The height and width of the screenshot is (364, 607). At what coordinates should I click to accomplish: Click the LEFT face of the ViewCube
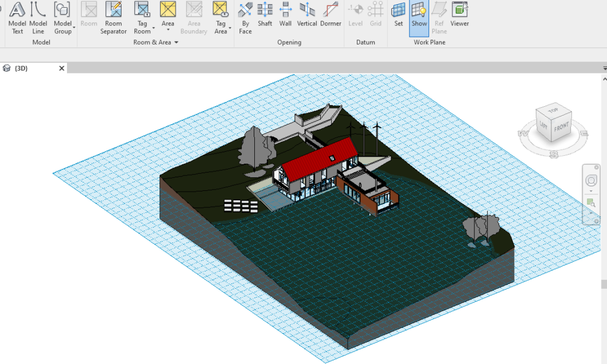click(x=544, y=126)
